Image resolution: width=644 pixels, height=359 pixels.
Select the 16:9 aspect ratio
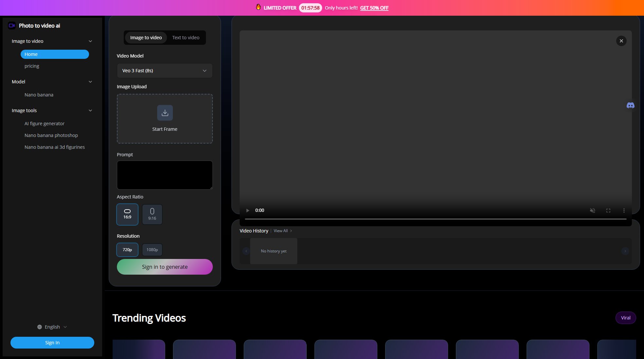pyautogui.click(x=127, y=214)
